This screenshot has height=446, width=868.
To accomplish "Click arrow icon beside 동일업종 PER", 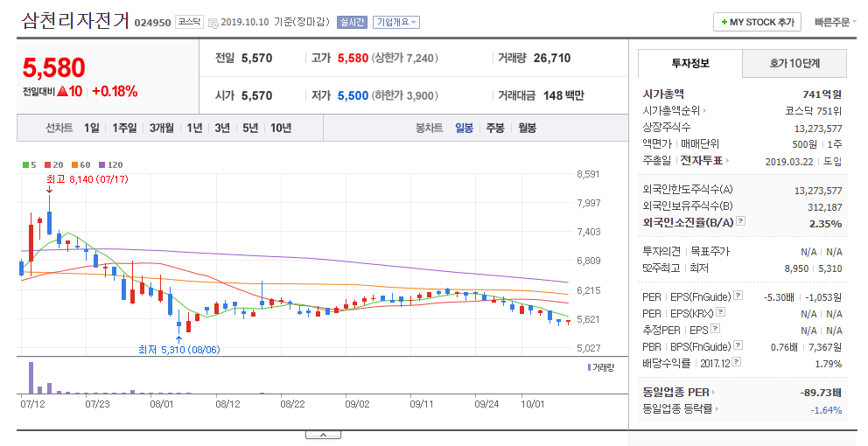I will [713, 393].
